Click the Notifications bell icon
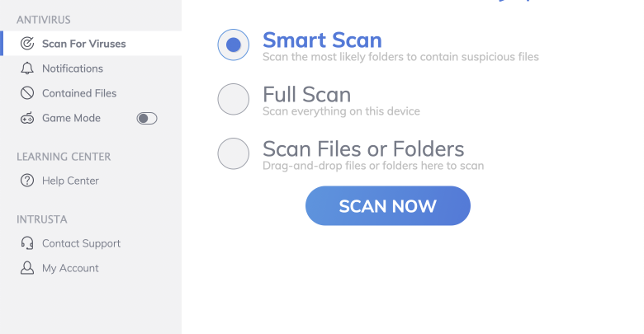Screen dimensions: 644x334 tap(27, 68)
